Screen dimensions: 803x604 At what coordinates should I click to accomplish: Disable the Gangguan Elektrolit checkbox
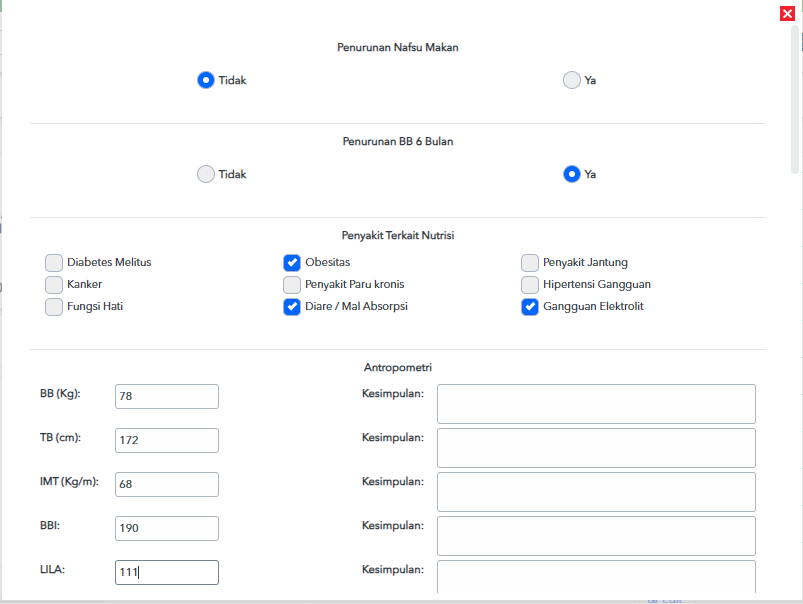click(530, 306)
